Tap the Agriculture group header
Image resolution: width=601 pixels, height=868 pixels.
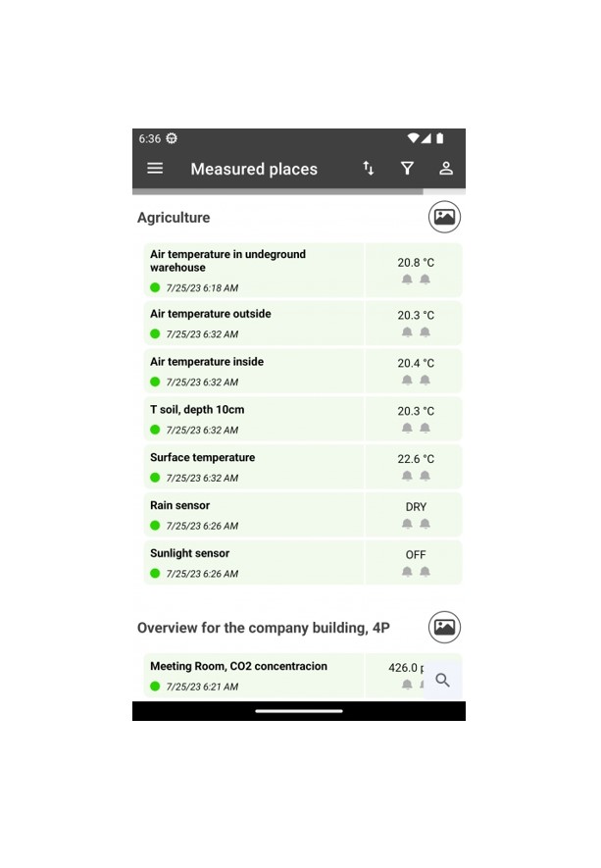coord(174,218)
